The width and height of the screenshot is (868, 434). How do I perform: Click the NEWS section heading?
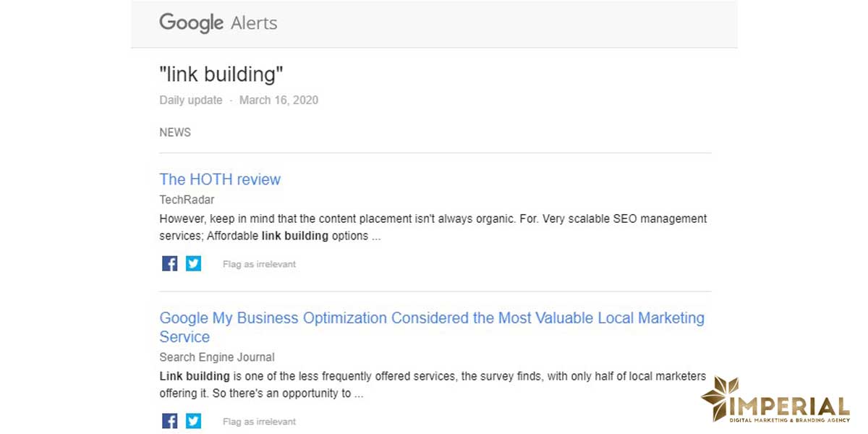click(175, 132)
